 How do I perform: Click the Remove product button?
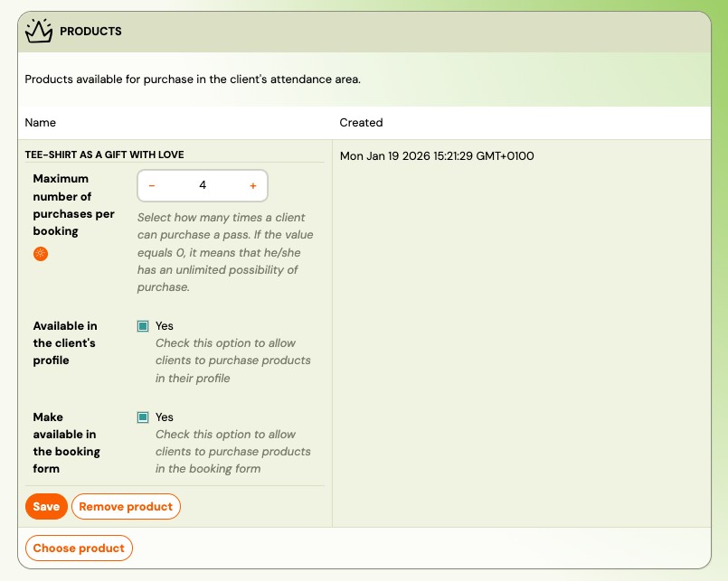[126, 506]
